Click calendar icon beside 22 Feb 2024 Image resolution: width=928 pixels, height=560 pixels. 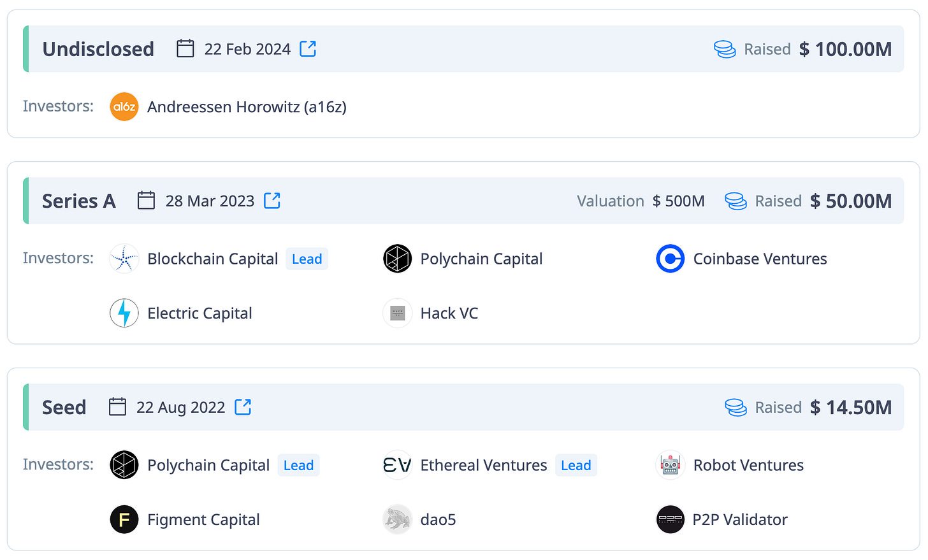[185, 48]
